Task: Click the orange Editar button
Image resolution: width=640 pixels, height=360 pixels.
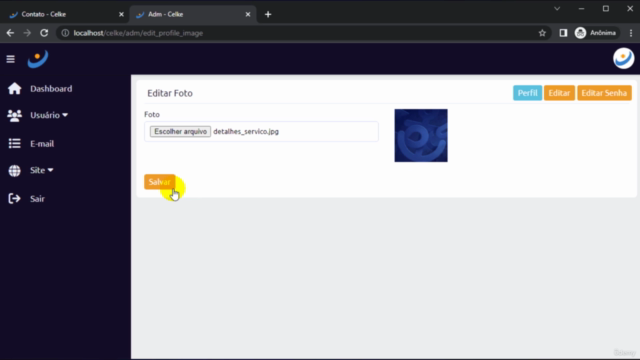Action: pyautogui.click(x=559, y=93)
